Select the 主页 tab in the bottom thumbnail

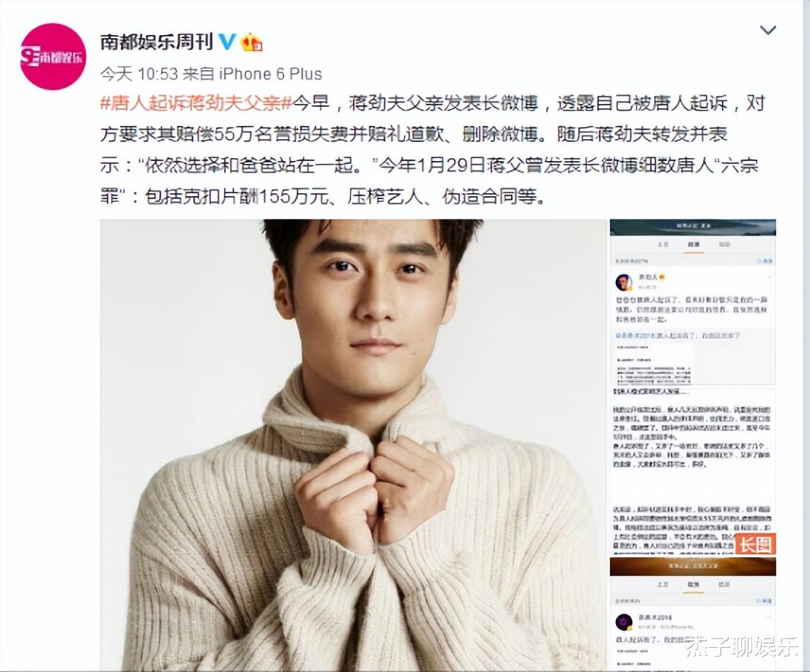[x=663, y=584]
